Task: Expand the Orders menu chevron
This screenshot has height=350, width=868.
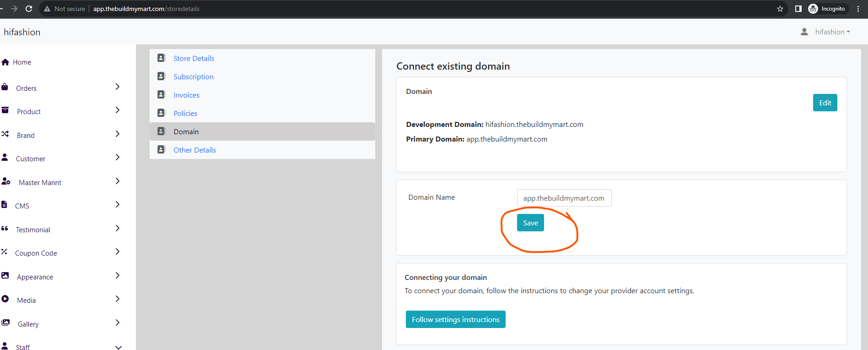Action: (x=118, y=87)
